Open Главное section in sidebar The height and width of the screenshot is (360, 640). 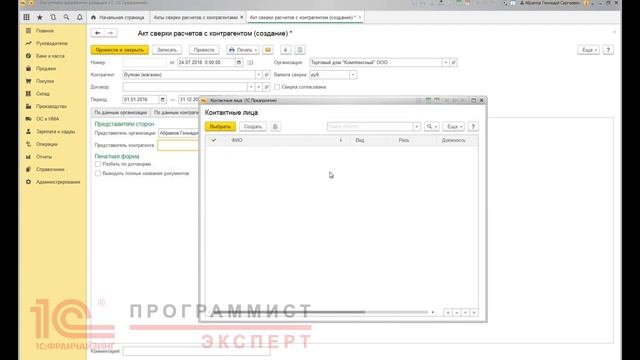[x=45, y=31]
